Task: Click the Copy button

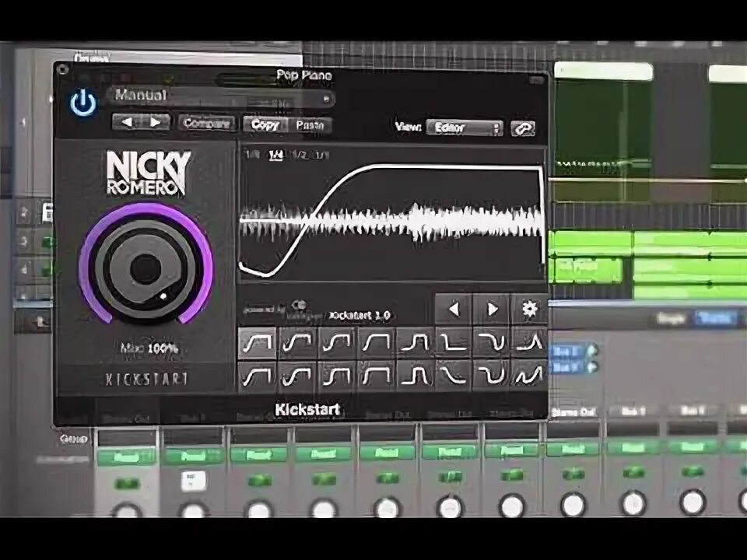Action: pos(265,124)
